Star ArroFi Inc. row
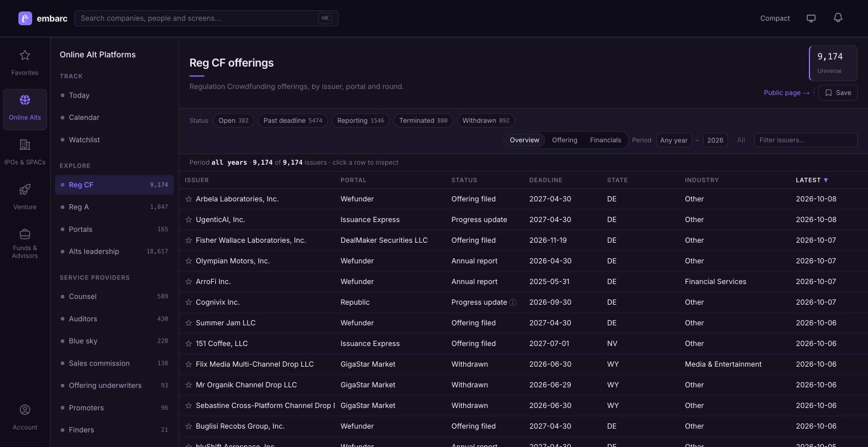Viewport: 868px width, 447px height. point(188,282)
